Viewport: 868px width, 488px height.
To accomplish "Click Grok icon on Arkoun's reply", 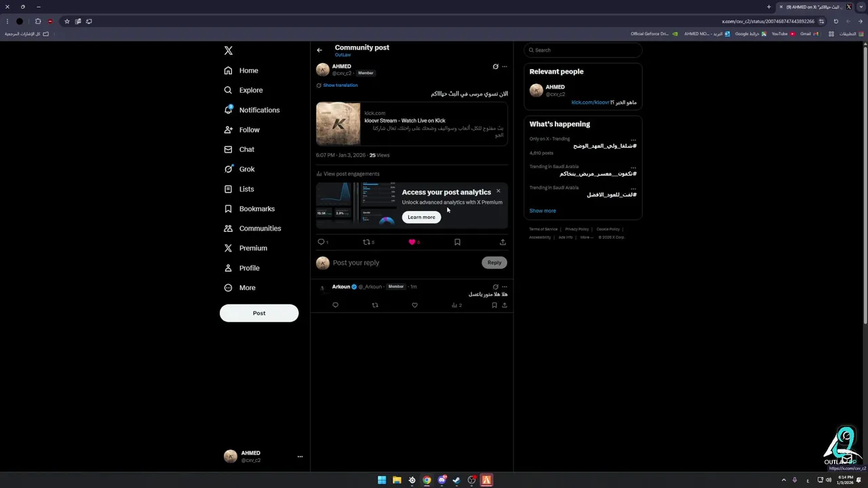I will click(x=495, y=287).
